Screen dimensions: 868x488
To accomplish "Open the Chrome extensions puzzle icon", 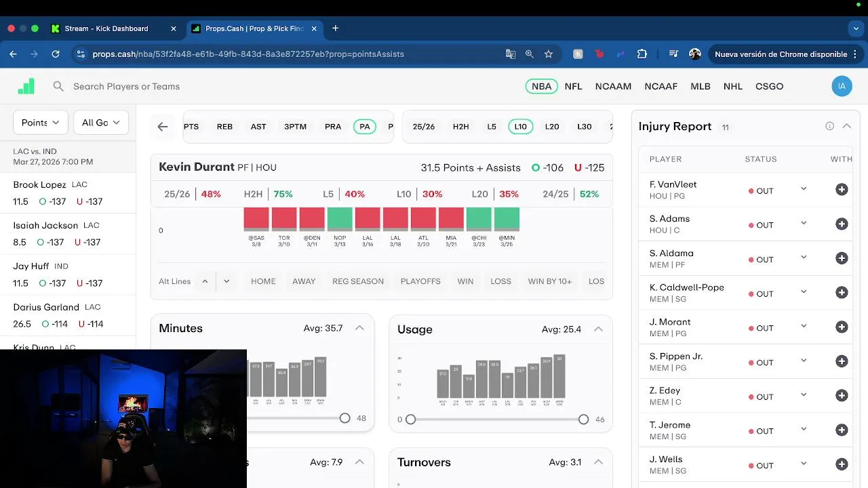I will [x=642, y=54].
